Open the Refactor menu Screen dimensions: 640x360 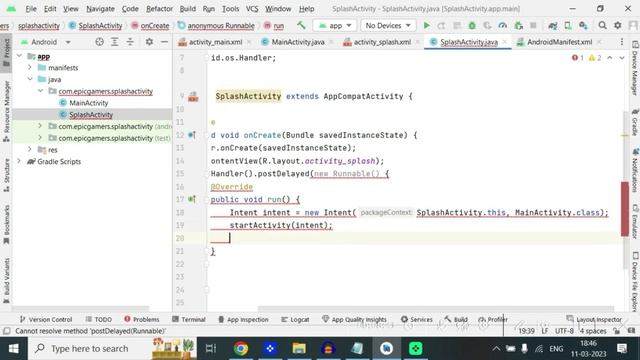[x=159, y=9]
